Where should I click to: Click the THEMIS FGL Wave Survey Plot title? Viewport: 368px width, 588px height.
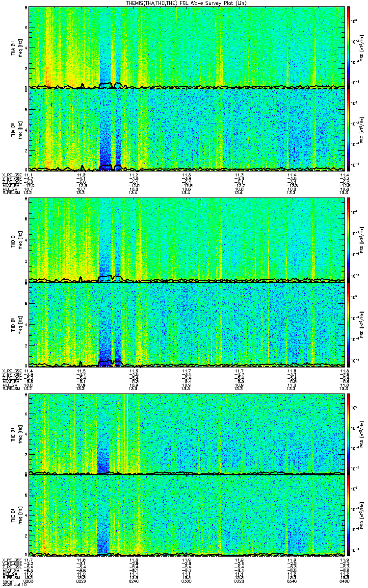185,3
